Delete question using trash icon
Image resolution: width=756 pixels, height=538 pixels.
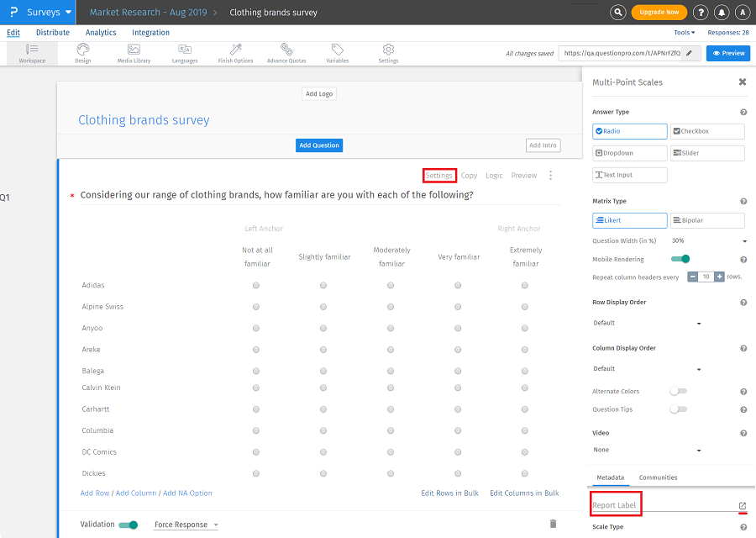553,524
